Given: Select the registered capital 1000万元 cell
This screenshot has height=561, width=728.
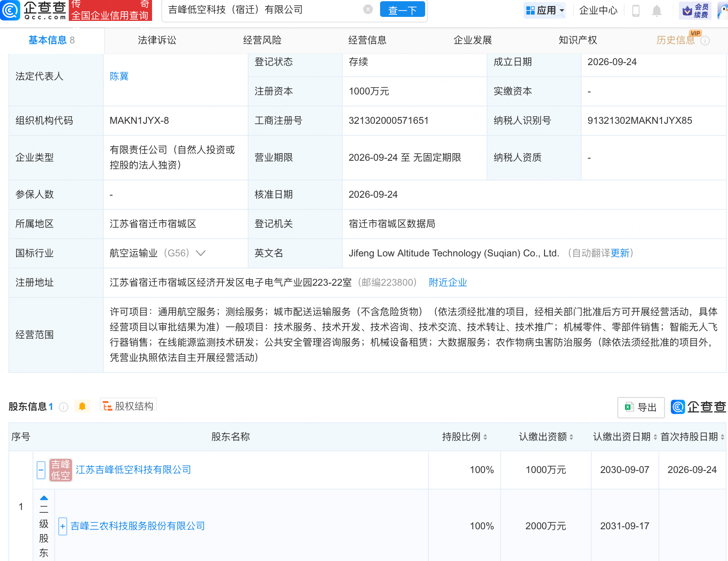Looking at the screenshot, I should point(369,92).
